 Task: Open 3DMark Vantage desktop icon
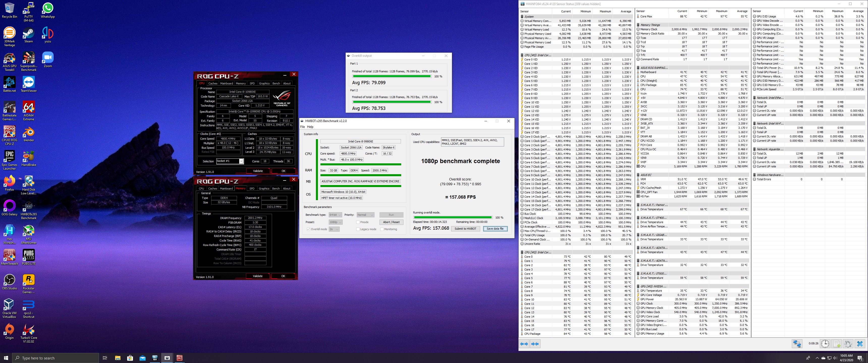tap(9, 37)
